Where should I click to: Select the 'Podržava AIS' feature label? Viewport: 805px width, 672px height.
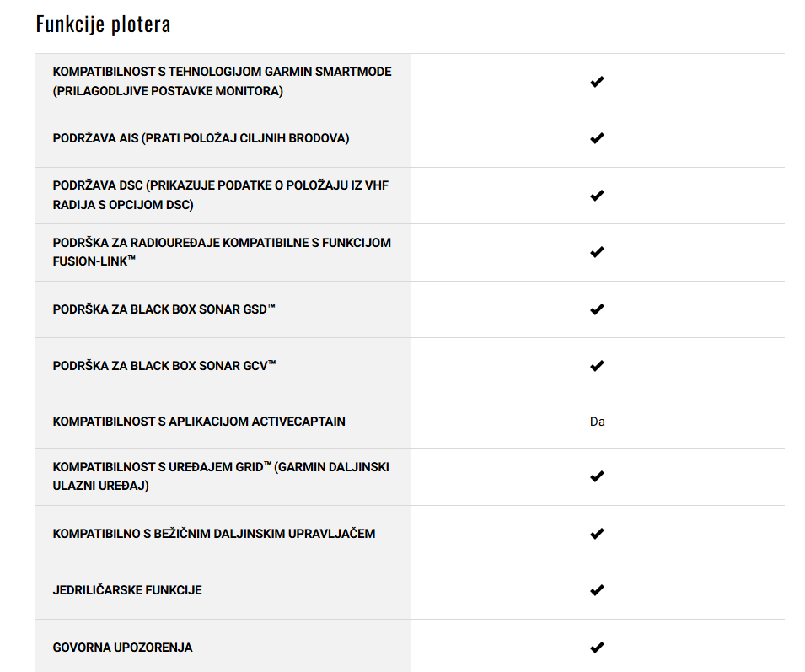point(201,138)
